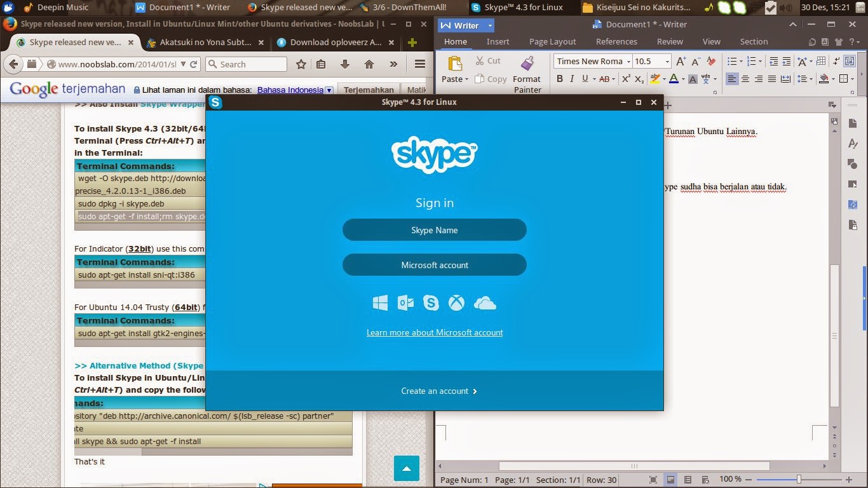
Task: Click the Format Painter tool in Writer
Action: pos(527,74)
